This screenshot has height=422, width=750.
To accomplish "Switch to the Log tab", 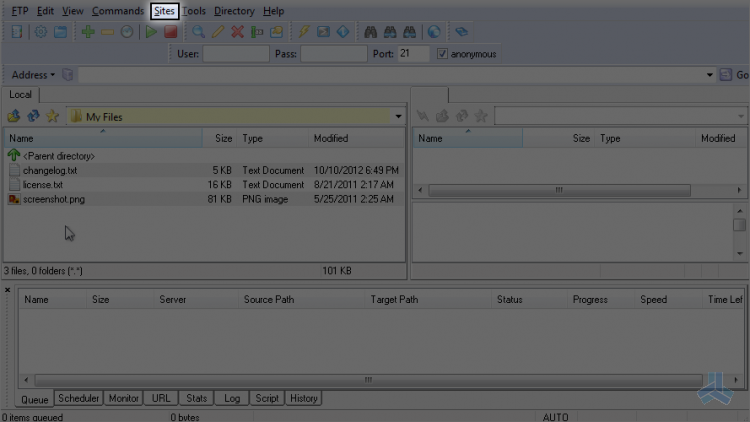I will (x=232, y=398).
